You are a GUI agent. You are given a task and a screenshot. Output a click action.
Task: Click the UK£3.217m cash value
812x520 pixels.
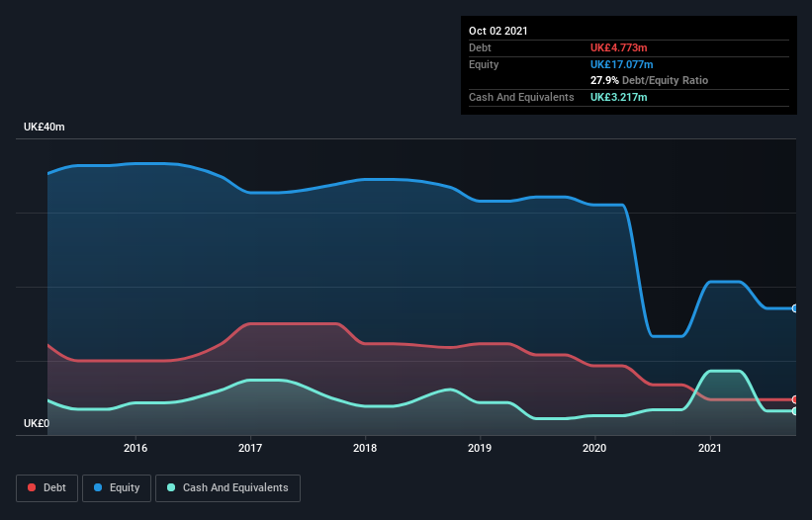(619, 97)
